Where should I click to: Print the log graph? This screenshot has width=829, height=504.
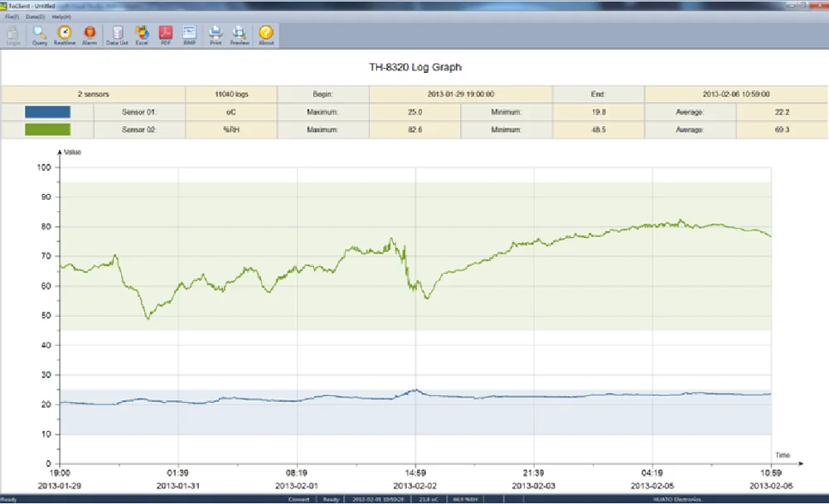pyautogui.click(x=216, y=34)
